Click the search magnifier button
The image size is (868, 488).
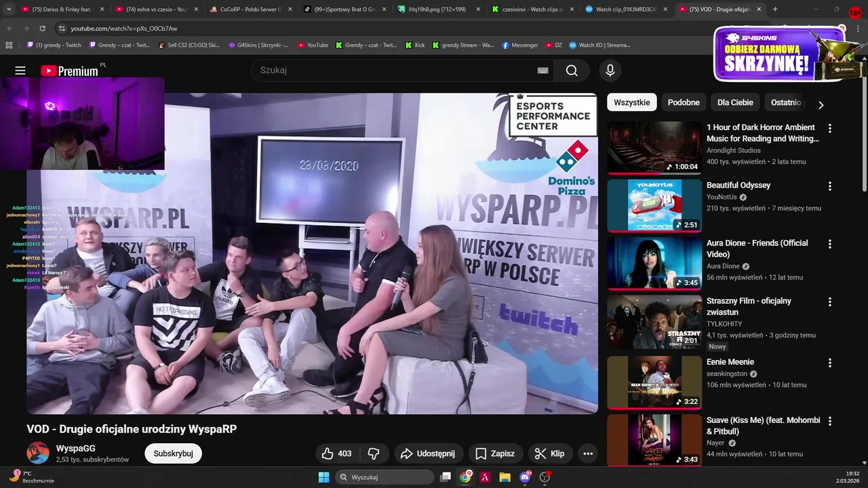(x=572, y=70)
